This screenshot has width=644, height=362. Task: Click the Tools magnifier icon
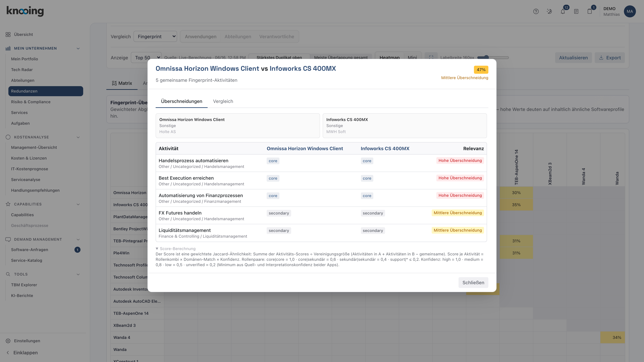coord(8,274)
